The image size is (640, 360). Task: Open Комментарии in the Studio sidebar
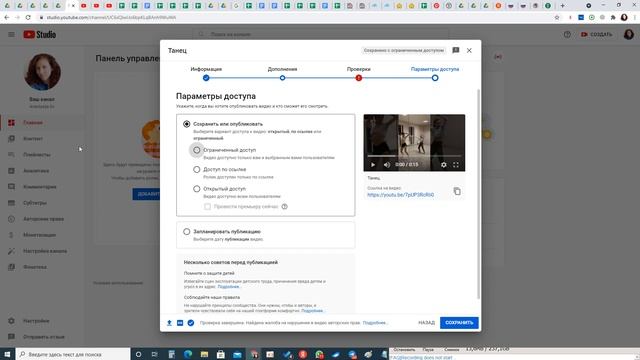coord(40,187)
